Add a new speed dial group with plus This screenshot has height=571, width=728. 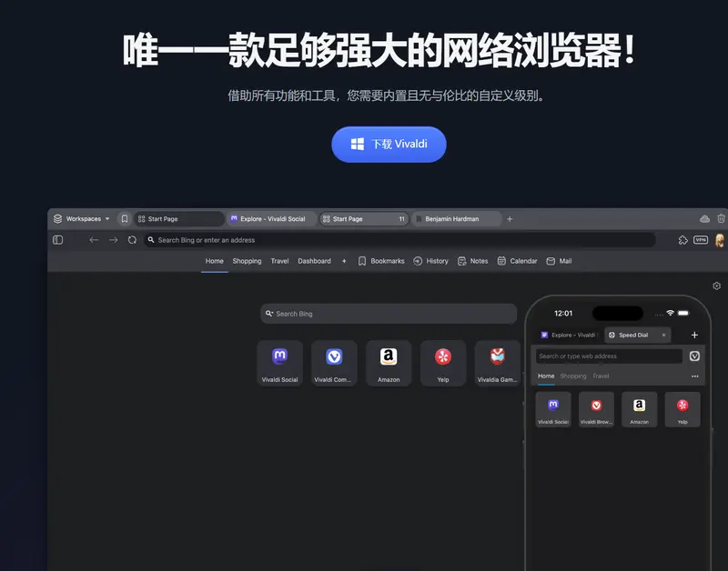[x=344, y=261]
